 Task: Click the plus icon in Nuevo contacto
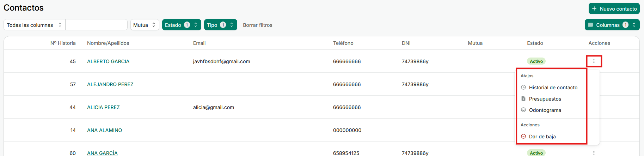click(594, 8)
